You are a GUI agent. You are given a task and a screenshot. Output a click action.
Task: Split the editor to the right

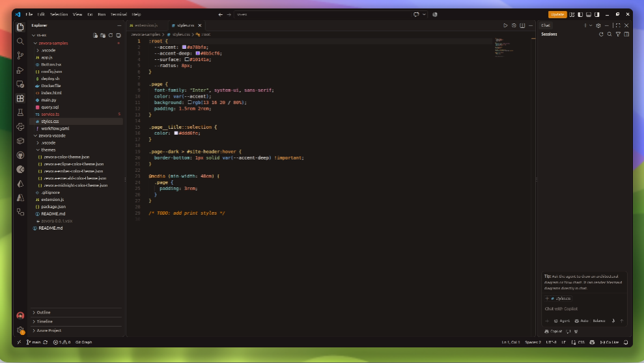(x=522, y=25)
